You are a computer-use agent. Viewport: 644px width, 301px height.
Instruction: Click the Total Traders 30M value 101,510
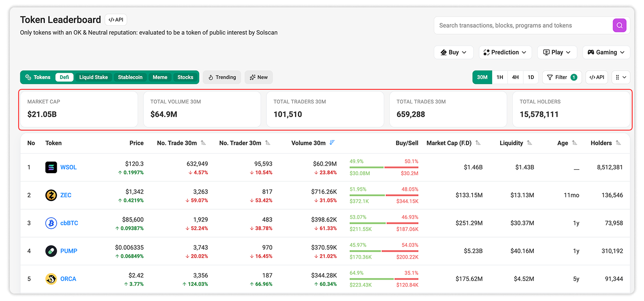(x=288, y=115)
